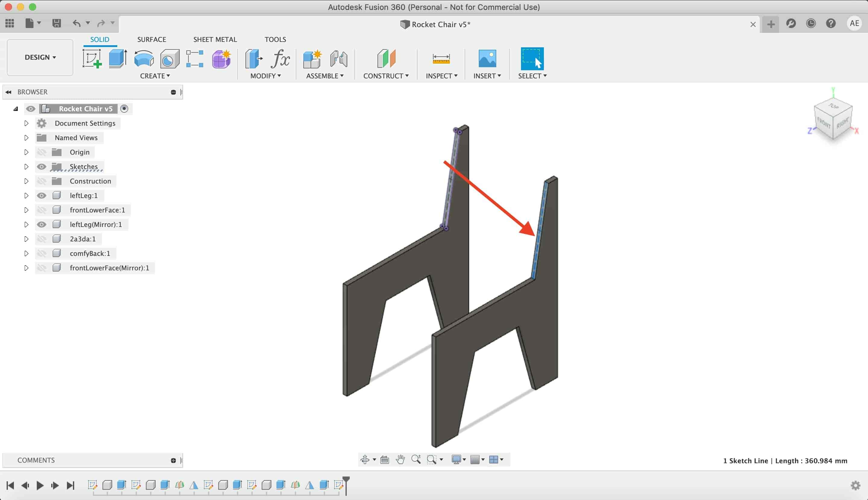The image size is (868, 500).
Task: Select blue highlighted sketch line on chair
Action: (539, 230)
